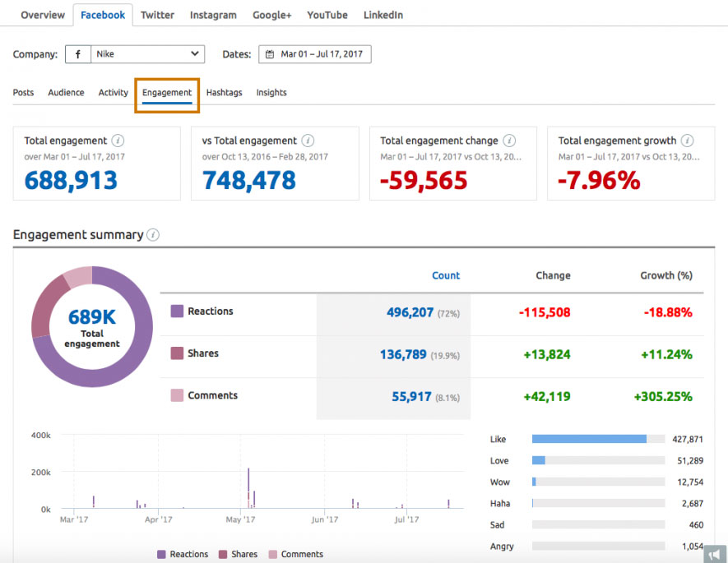Open the Hashtags sub-tab
This screenshot has width=728, height=563.
[224, 93]
